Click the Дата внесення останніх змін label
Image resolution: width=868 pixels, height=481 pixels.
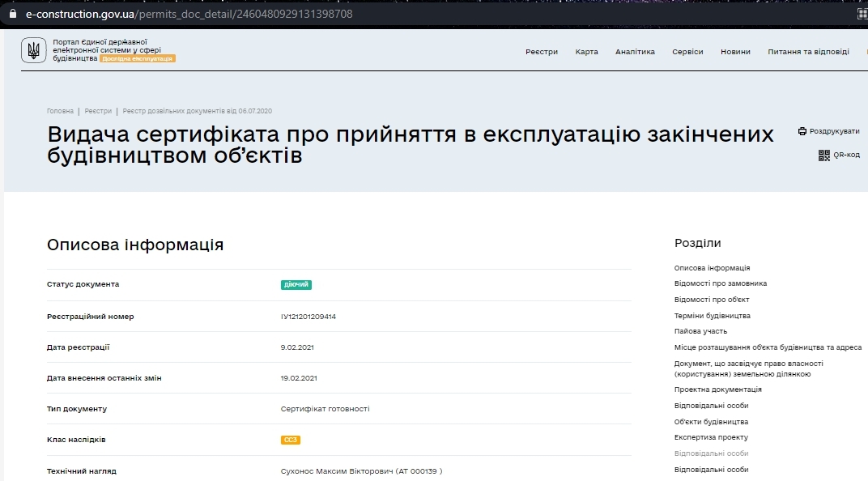pyautogui.click(x=104, y=379)
